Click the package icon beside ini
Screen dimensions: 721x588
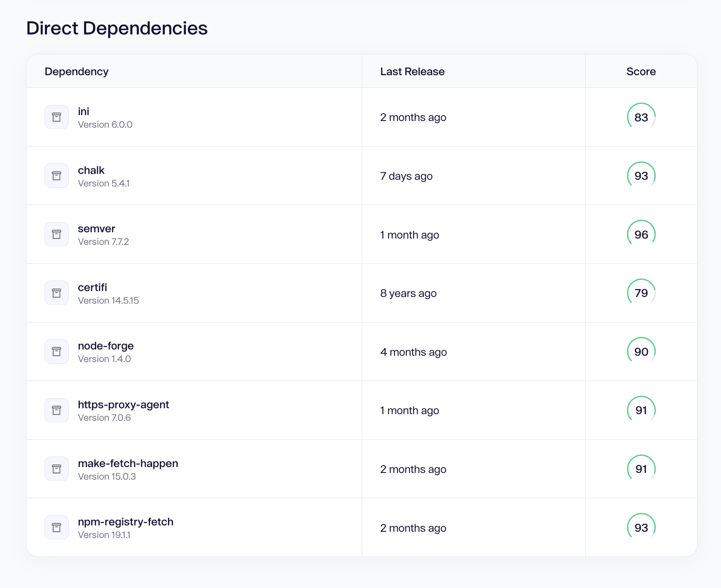tap(57, 117)
